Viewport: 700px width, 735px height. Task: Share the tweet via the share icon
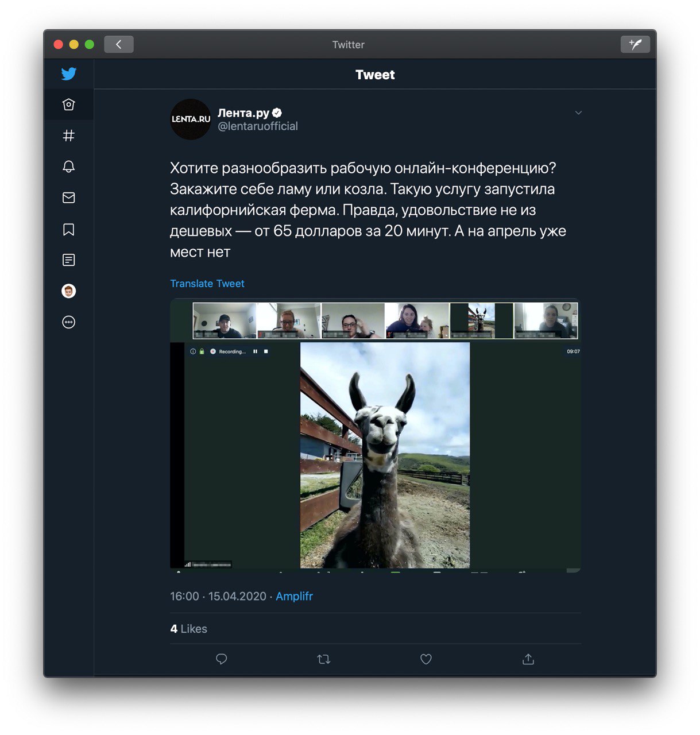tap(528, 659)
